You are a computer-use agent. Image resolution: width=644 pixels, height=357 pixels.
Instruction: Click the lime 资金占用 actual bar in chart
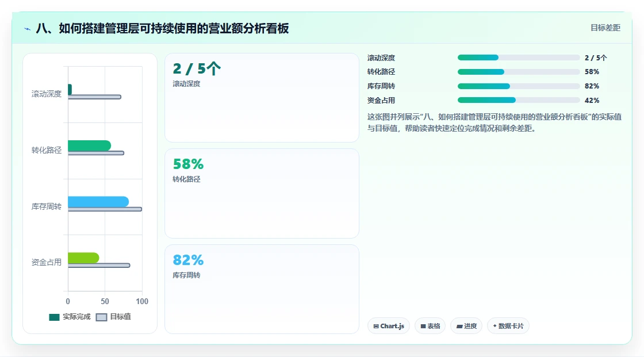tap(83, 258)
